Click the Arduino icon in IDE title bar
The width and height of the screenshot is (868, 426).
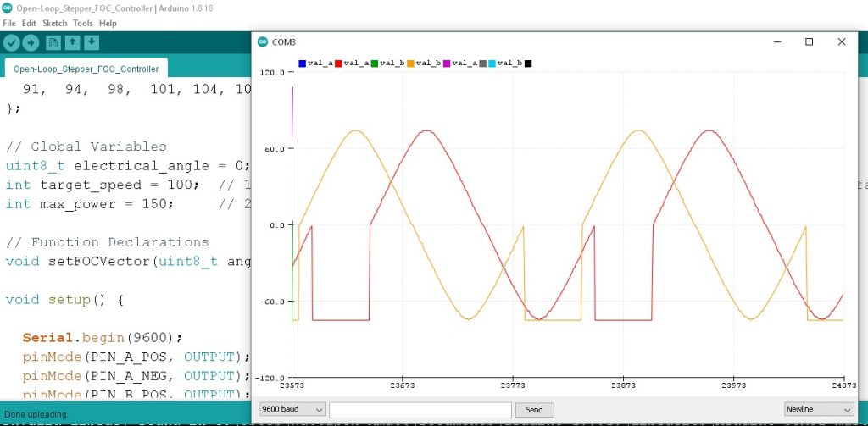[x=7, y=8]
